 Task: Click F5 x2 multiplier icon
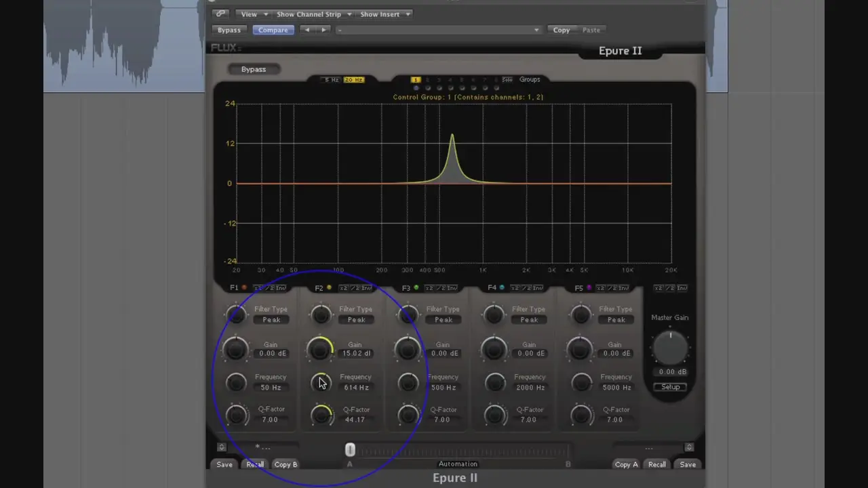tap(602, 288)
